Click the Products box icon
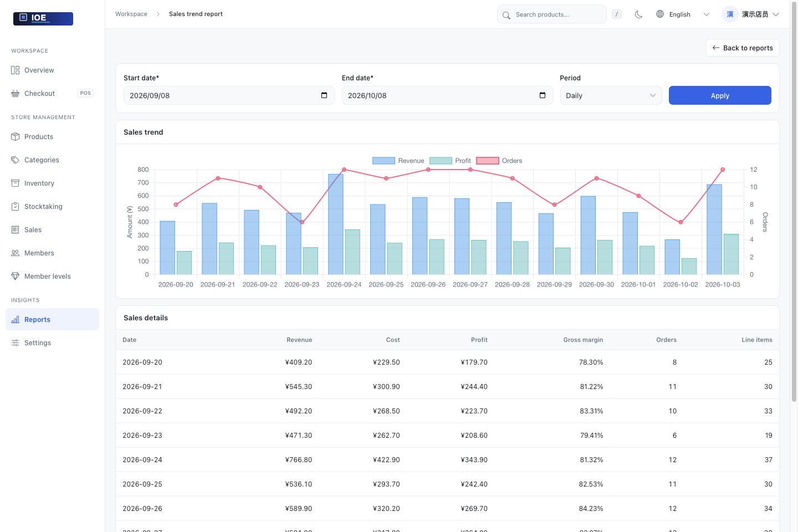This screenshot has width=798, height=532. (16, 137)
